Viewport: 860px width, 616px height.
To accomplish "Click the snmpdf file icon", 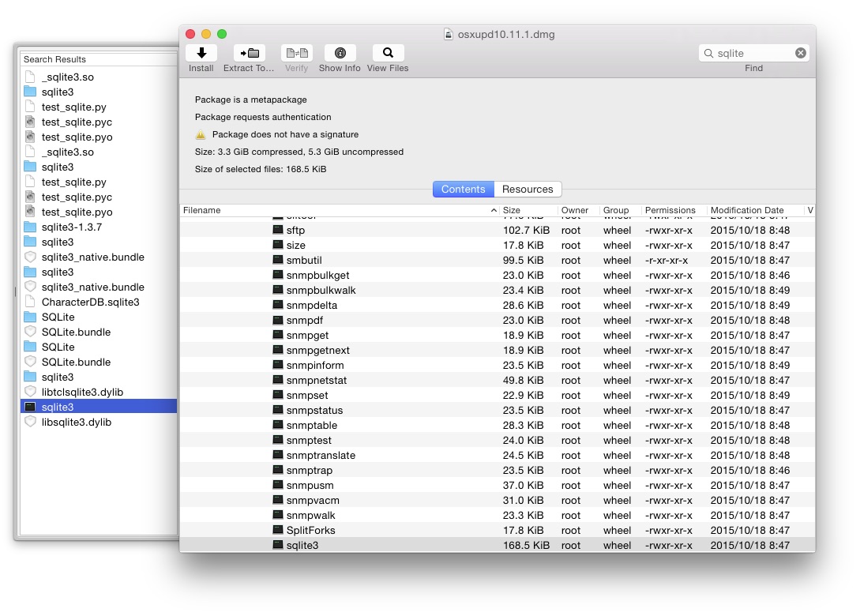I will [x=278, y=320].
